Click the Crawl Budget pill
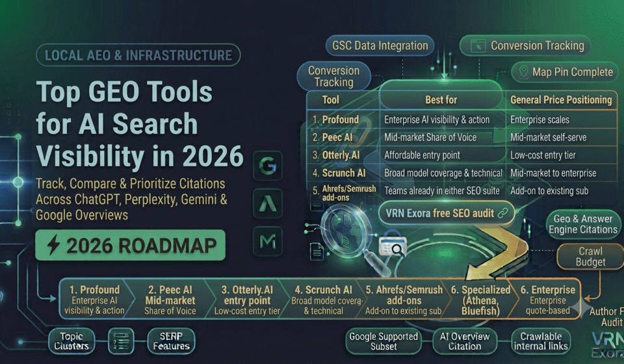 (591, 257)
